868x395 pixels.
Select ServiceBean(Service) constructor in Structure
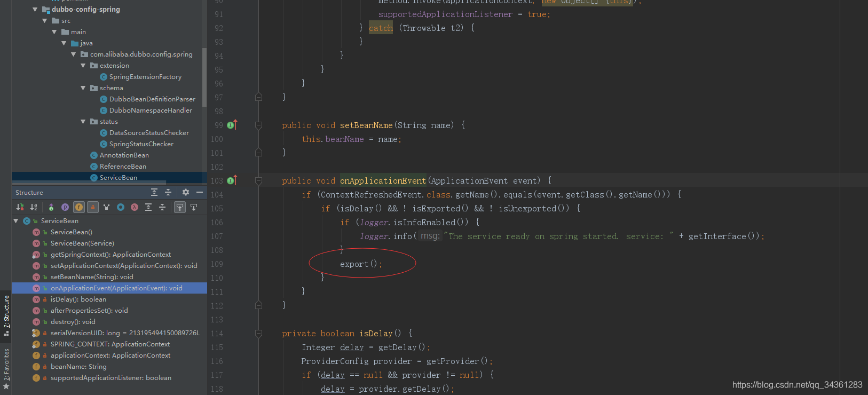82,243
